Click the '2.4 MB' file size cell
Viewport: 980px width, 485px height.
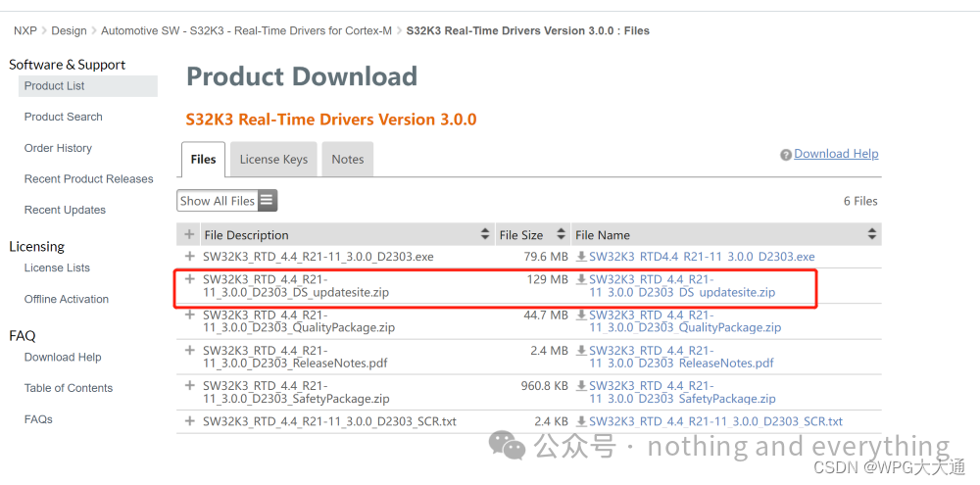click(550, 351)
